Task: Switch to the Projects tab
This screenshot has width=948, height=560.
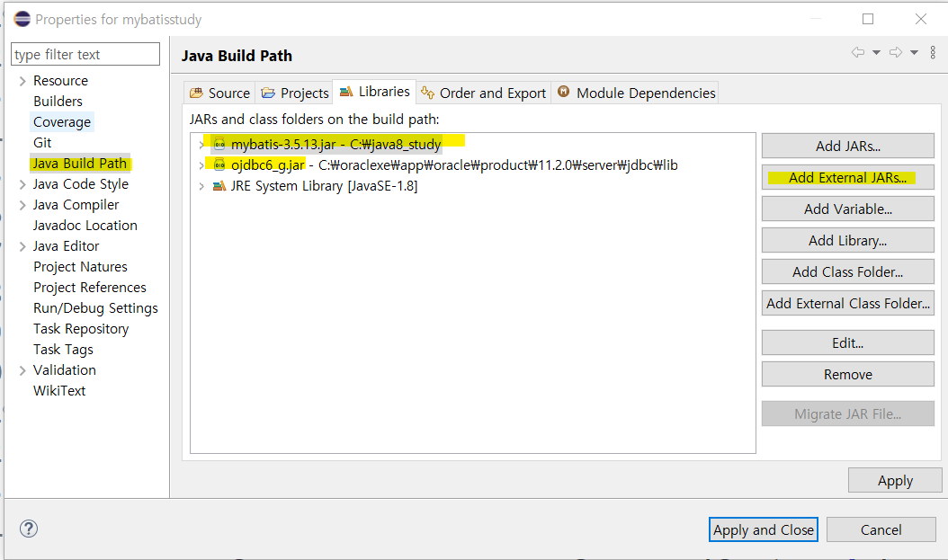Action: coord(294,93)
